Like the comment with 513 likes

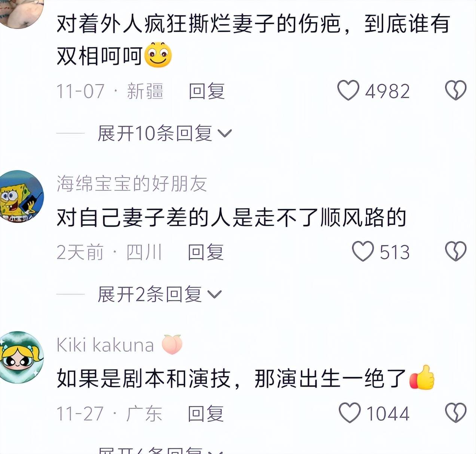point(363,251)
